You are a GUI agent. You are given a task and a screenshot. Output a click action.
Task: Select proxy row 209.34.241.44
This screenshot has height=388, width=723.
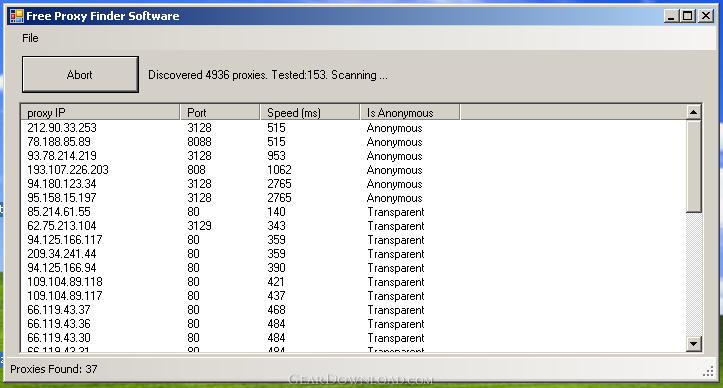pyautogui.click(x=353, y=254)
